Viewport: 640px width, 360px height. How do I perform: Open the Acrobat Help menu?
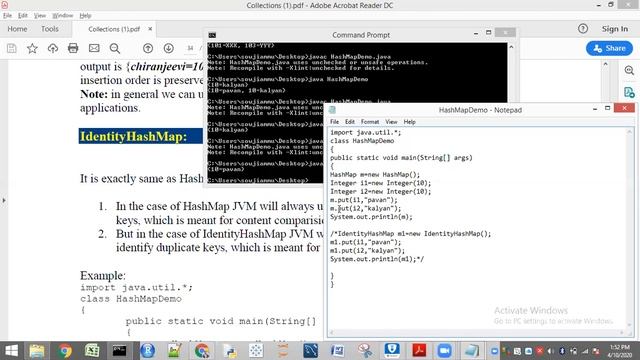[85, 16]
